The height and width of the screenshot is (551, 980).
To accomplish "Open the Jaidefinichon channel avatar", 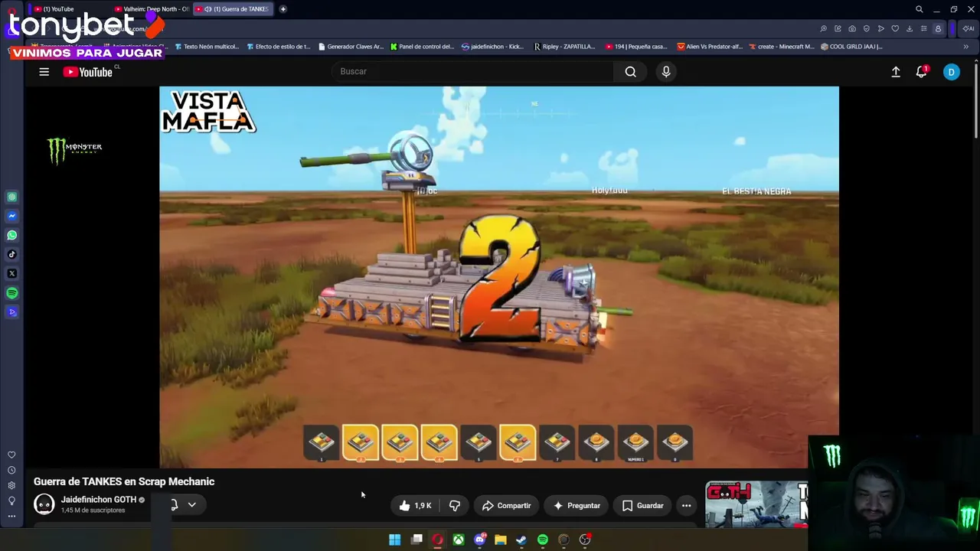I will [x=44, y=504].
